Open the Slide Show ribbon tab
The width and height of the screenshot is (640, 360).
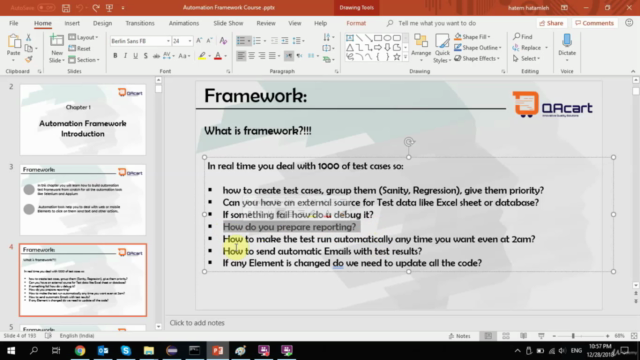pos(228,23)
